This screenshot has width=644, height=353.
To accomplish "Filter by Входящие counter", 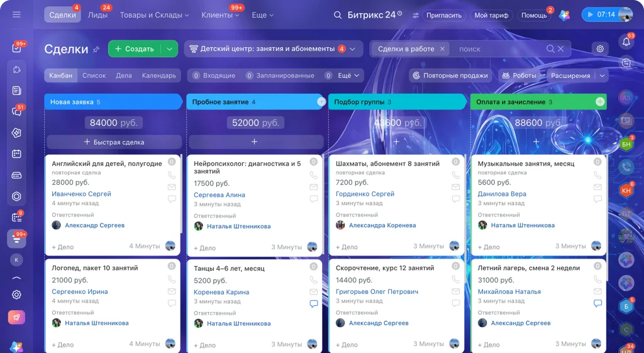I will [214, 76].
